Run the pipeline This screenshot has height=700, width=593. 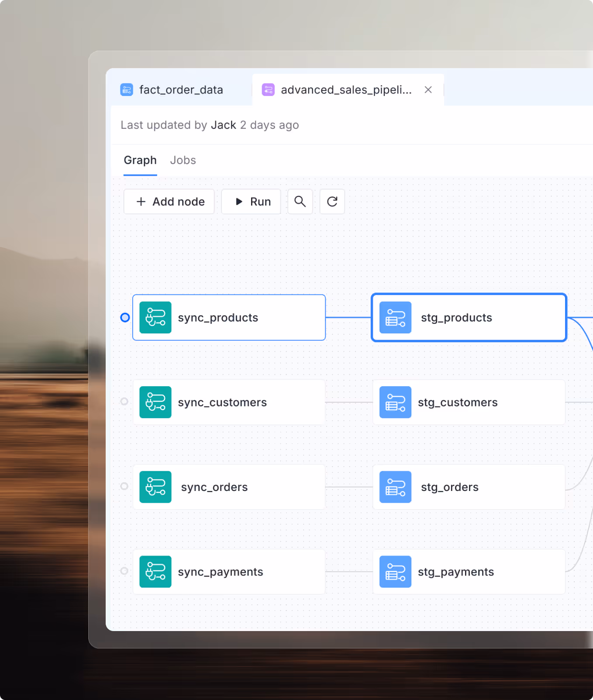pos(251,202)
